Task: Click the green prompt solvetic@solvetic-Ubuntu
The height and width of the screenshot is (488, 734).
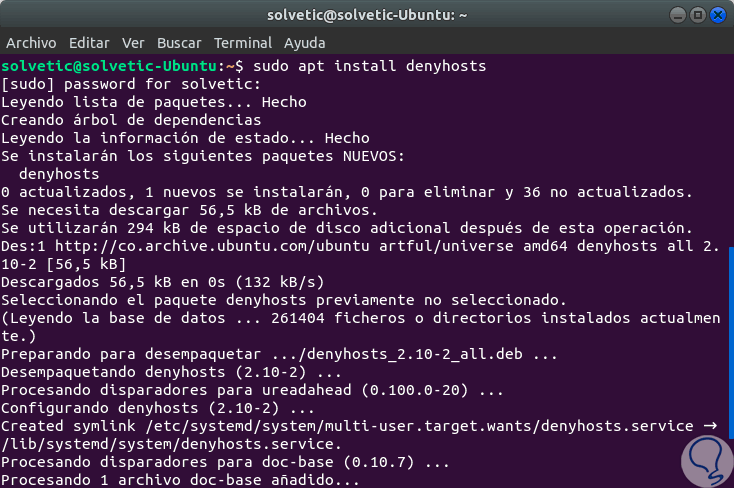Action: point(109,66)
